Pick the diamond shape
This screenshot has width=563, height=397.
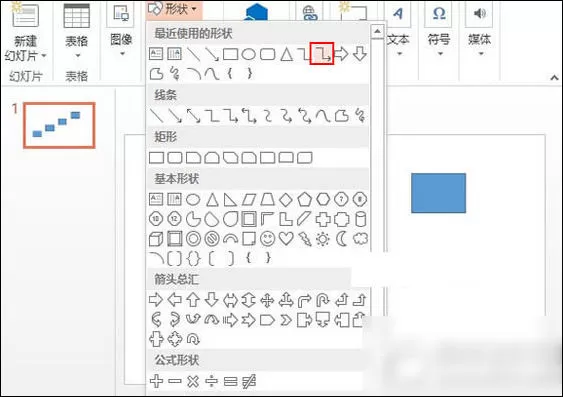coord(286,200)
